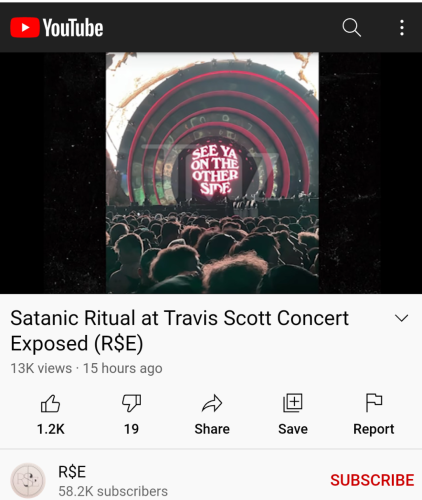Open the YouTube search magnifier icon
The height and width of the screenshot is (500, 422).
coord(352,27)
